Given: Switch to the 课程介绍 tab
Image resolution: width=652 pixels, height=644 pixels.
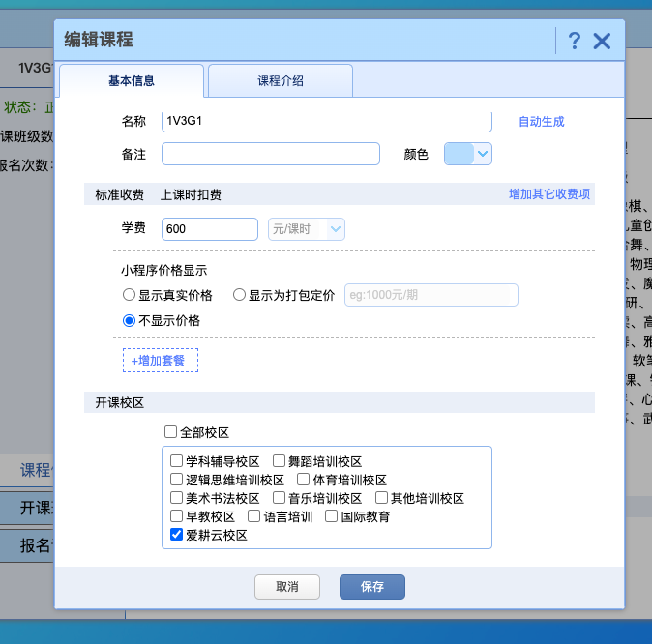Looking at the screenshot, I should (281, 80).
